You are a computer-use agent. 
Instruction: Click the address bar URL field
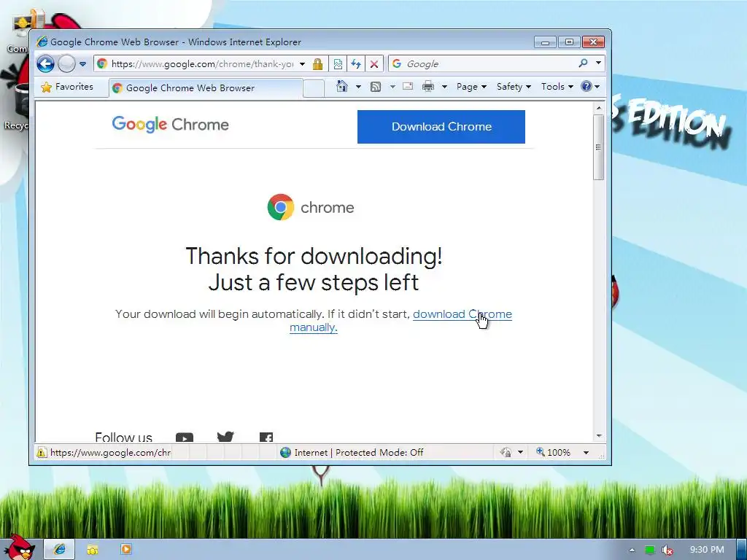tap(203, 64)
